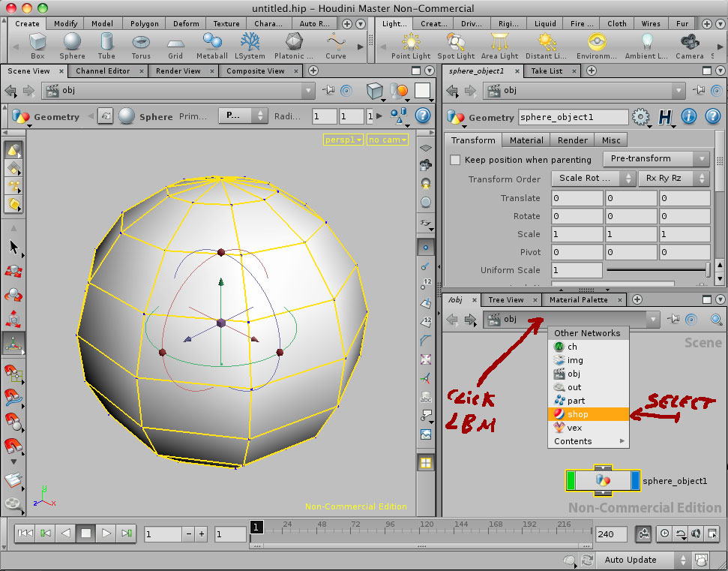Viewport: 728px width, 571px height.
Task: Toggle realtime playback clock
Action: tap(664, 533)
